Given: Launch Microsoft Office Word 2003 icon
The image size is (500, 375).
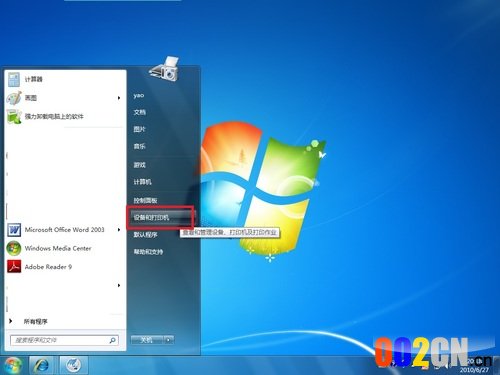Looking at the screenshot, I should (14, 230).
